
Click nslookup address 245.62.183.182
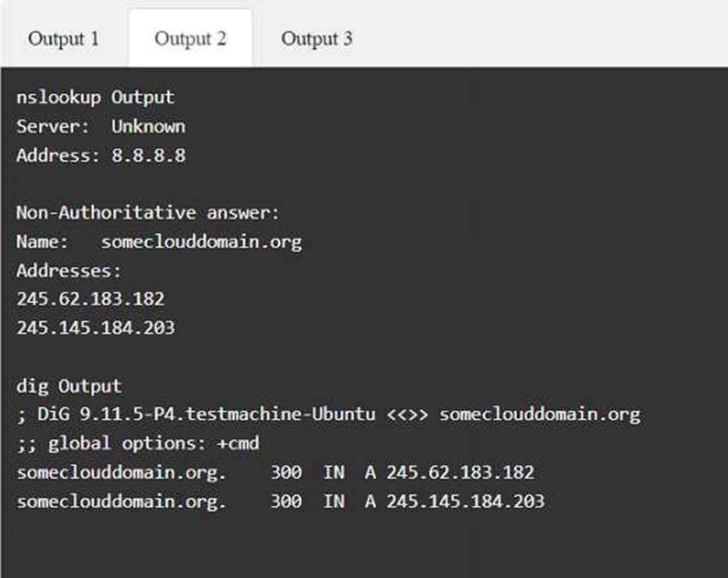tap(90, 299)
